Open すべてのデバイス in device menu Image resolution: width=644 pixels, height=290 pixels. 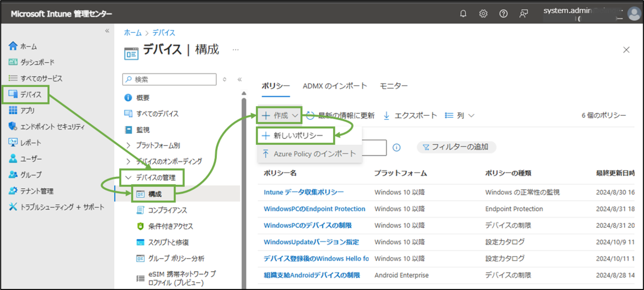point(151,114)
